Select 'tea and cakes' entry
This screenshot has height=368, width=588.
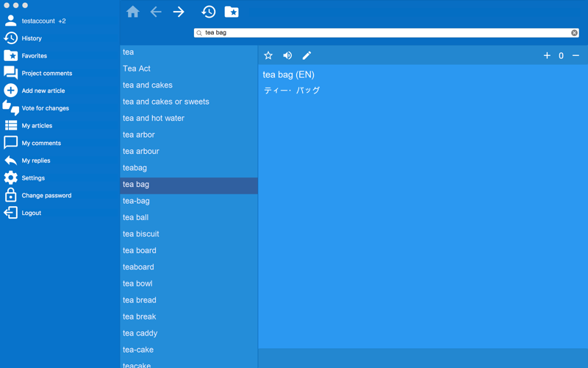(189, 85)
